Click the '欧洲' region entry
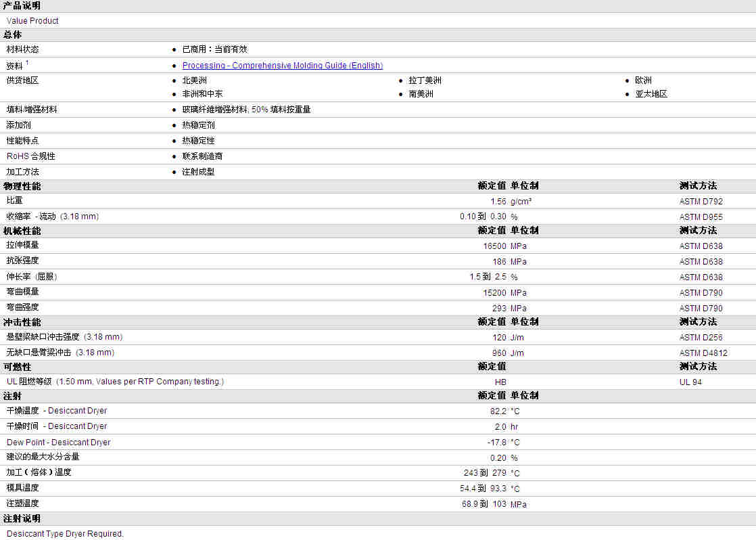The height and width of the screenshot is (540, 756). [x=643, y=81]
